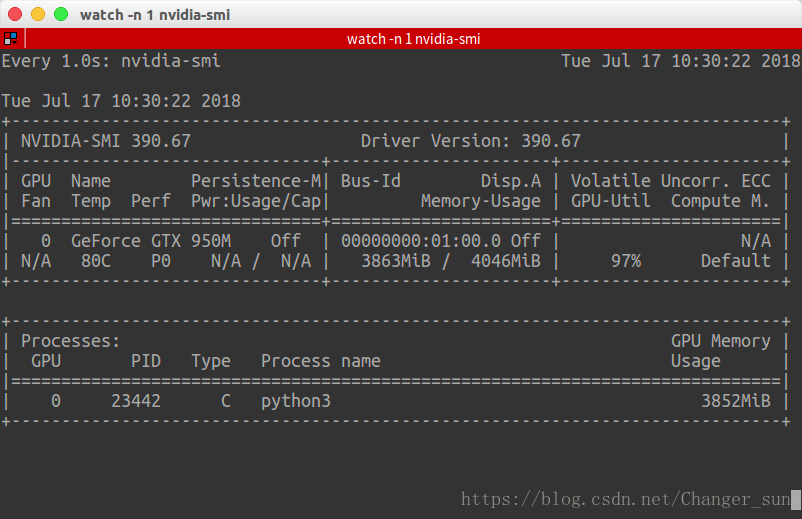Minimize the window using yellow button

coord(38,15)
